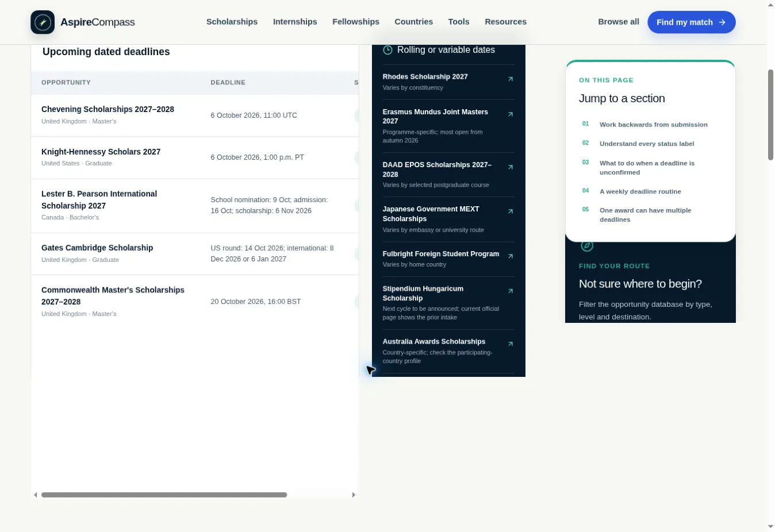
Task: Click the page scrollbar's down arrow
Action: click(770, 527)
